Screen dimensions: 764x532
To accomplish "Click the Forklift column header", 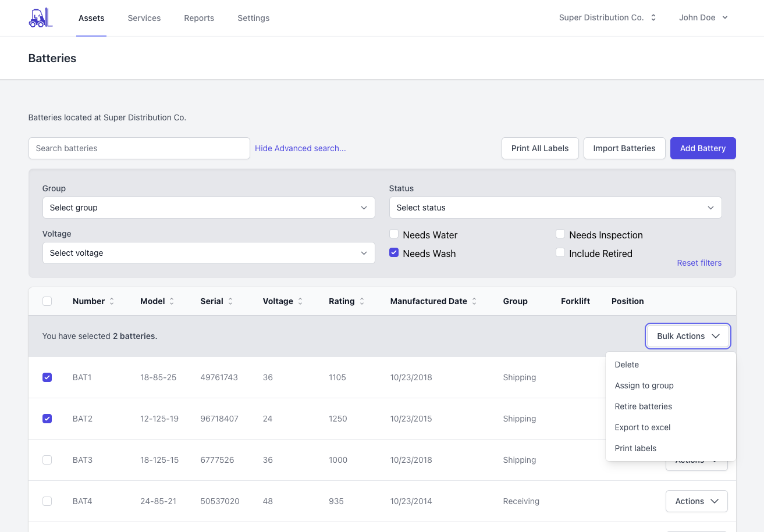I will [575, 301].
